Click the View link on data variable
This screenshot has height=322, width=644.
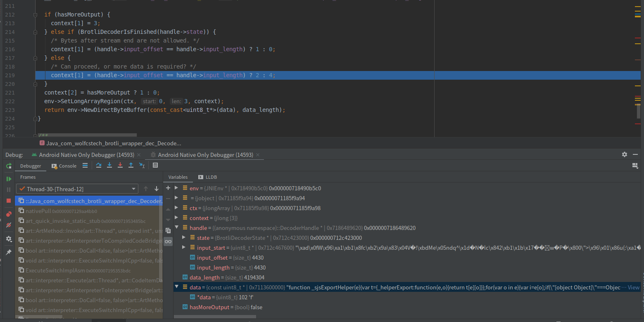pyautogui.click(x=635, y=287)
